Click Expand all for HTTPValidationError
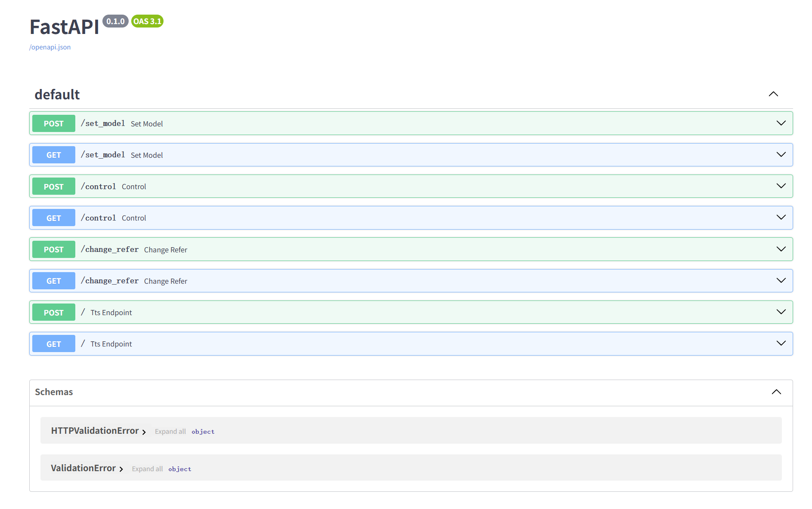Image resolution: width=812 pixels, height=509 pixels. (170, 432)
